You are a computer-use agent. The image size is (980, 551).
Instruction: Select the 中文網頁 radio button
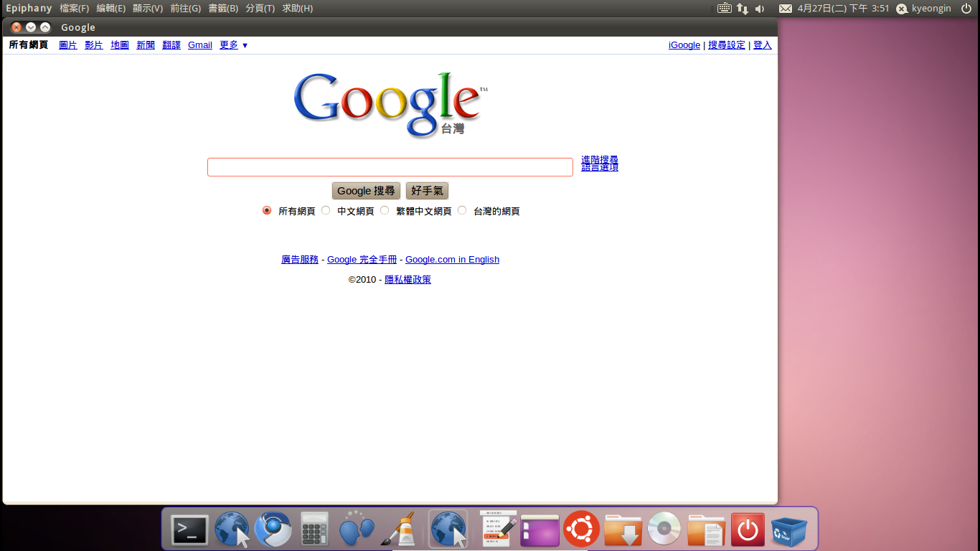point(326,211)
